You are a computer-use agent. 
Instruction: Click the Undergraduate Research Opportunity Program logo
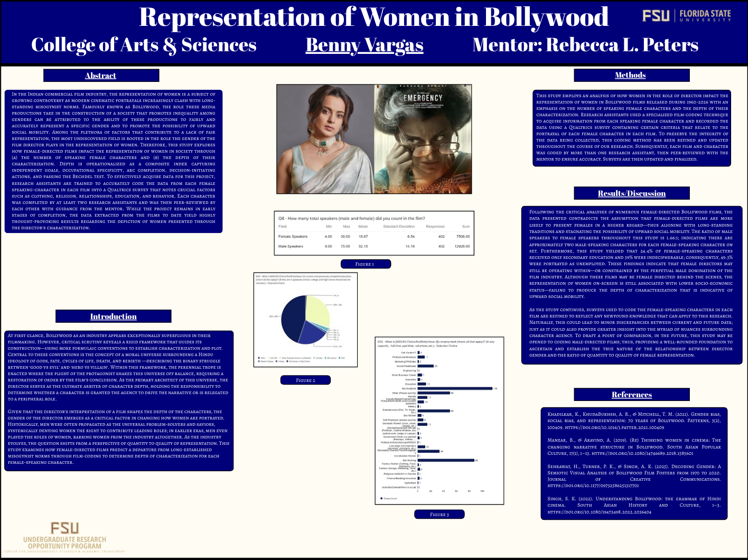click(x=64, y=537)
